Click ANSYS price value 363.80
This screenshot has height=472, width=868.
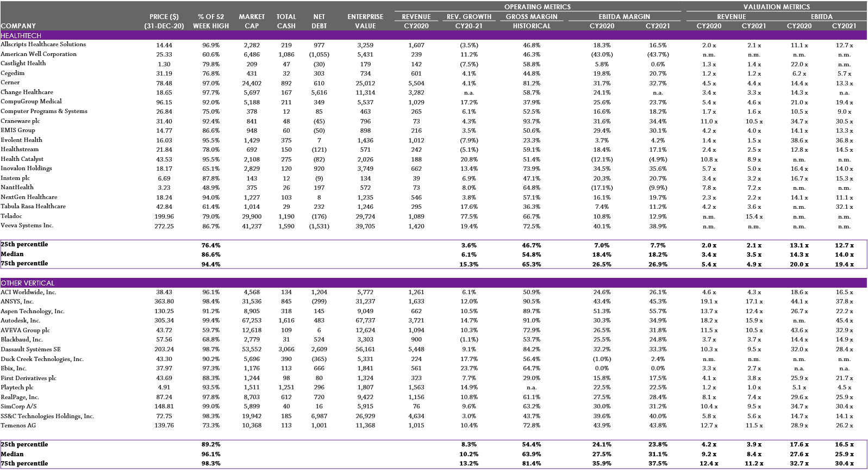point(164,302)
